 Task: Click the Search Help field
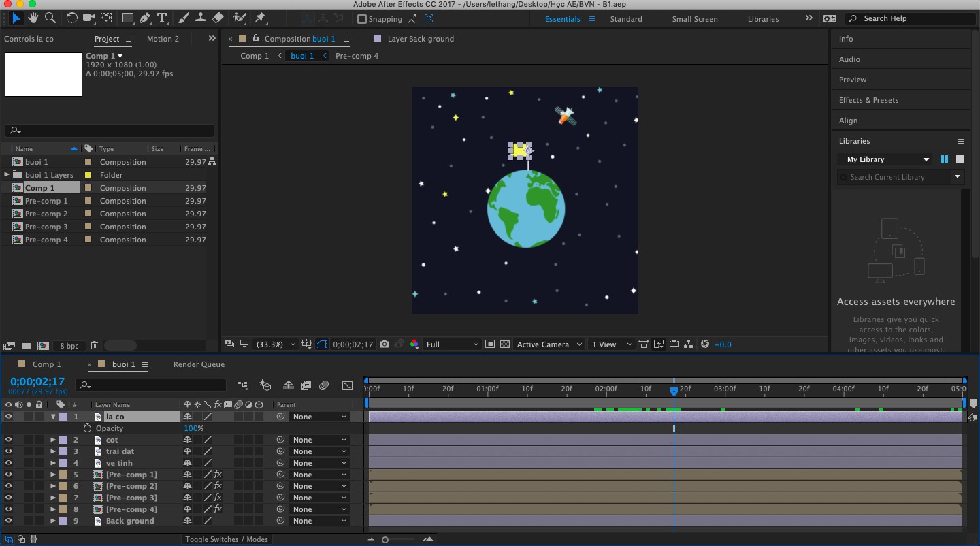coord(909,18)
